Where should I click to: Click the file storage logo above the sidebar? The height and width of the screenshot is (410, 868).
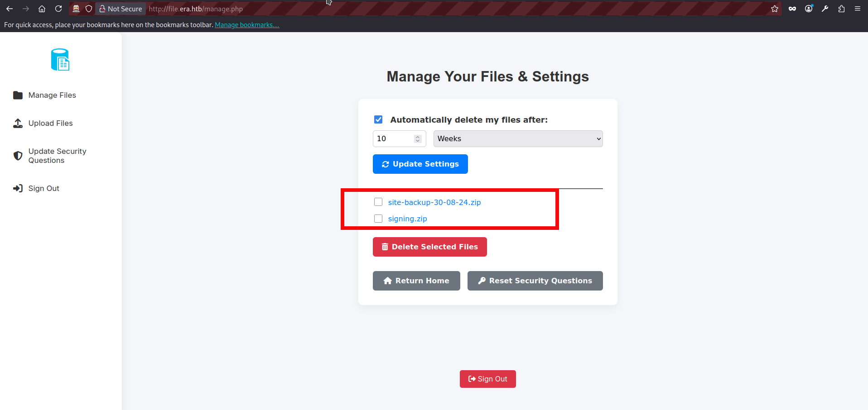(x=60, y=59)
